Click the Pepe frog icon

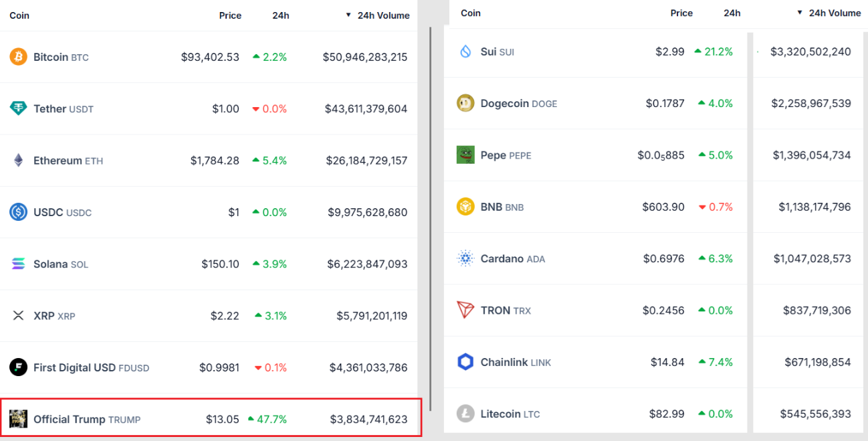point(465,155)
